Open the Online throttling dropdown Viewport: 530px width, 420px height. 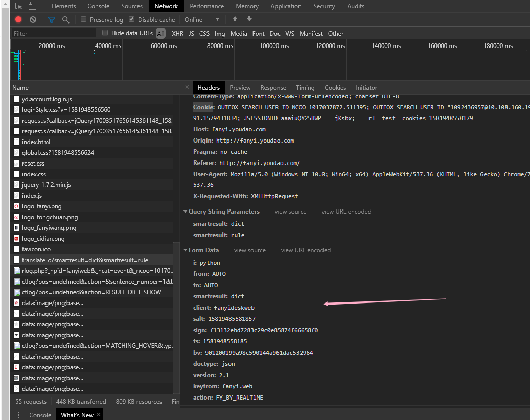(202, 19)
